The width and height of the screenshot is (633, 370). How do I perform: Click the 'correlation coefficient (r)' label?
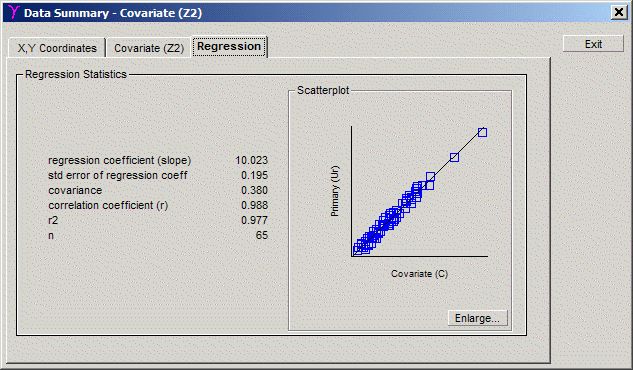point(108,205)
